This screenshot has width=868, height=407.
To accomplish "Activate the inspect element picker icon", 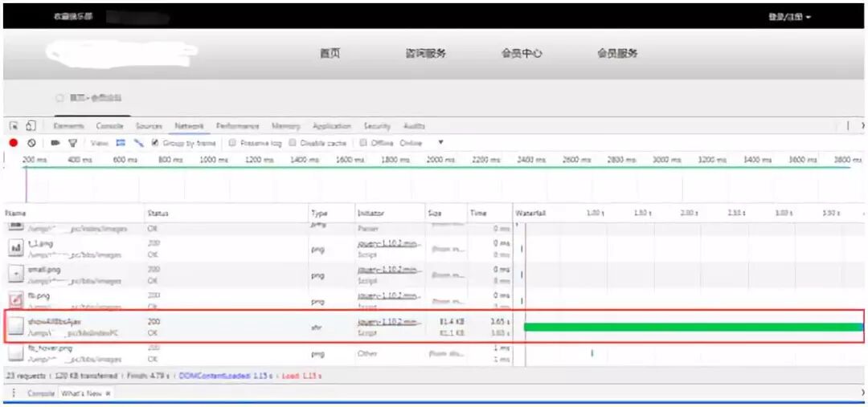I will (x=14, y=126).
